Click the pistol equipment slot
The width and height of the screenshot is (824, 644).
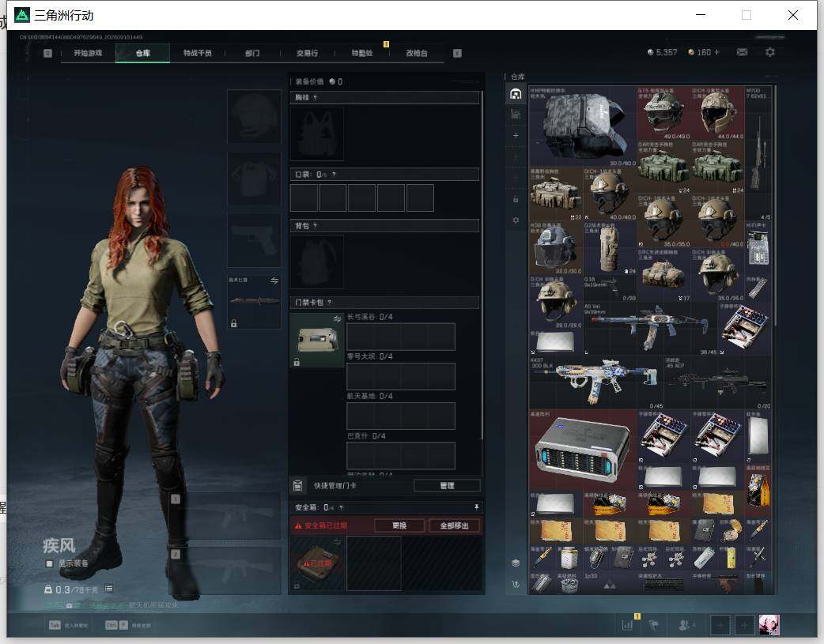click(x=254, y=240)
